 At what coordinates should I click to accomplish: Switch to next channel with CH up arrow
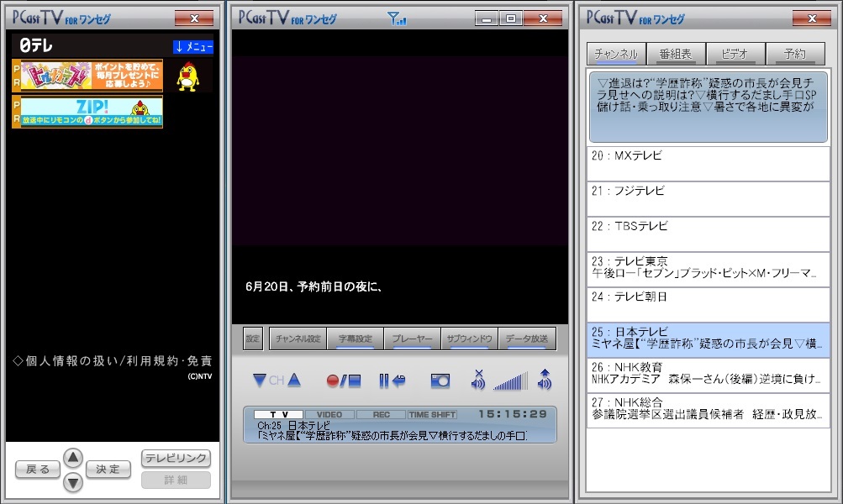tap(294, 381)
